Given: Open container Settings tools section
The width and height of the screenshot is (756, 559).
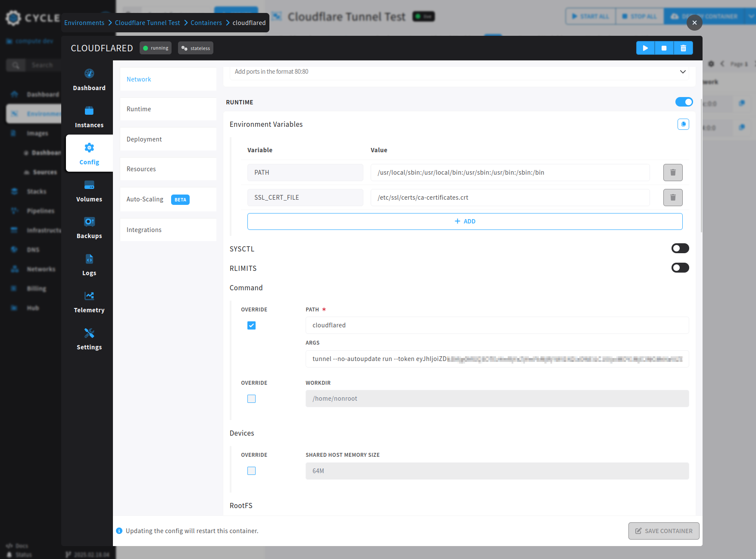Looking at the screenshot, I should coord(89,339).
